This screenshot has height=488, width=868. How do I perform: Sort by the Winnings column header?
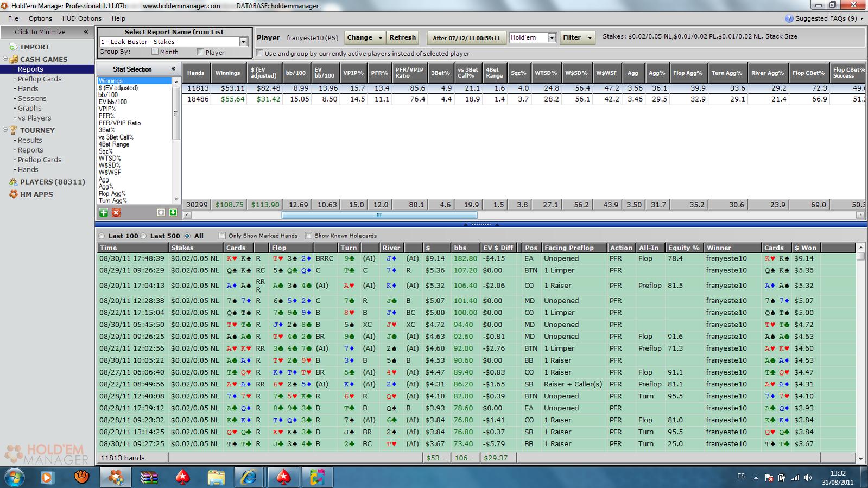tap(227, 73)
